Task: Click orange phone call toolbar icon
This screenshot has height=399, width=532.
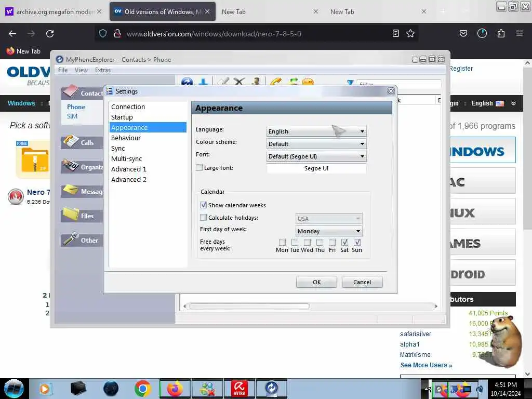Action: point(276,82)
